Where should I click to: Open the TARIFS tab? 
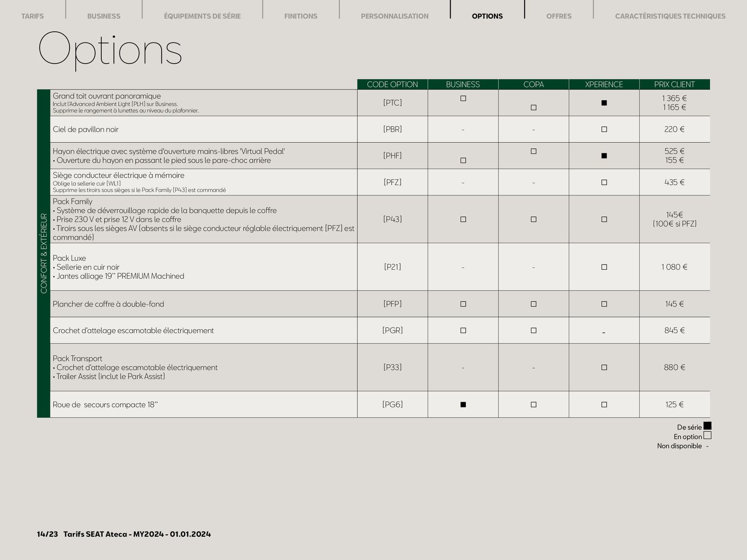[32, 16]
